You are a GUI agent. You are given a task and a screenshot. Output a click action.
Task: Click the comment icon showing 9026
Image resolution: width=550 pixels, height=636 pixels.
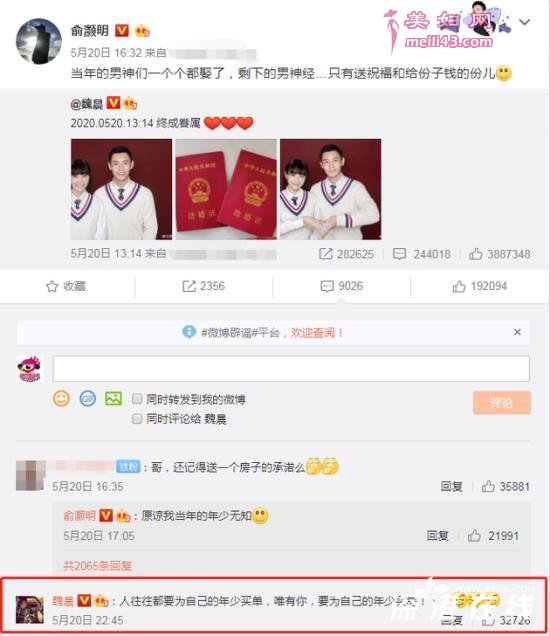click(x=327, y=286)
